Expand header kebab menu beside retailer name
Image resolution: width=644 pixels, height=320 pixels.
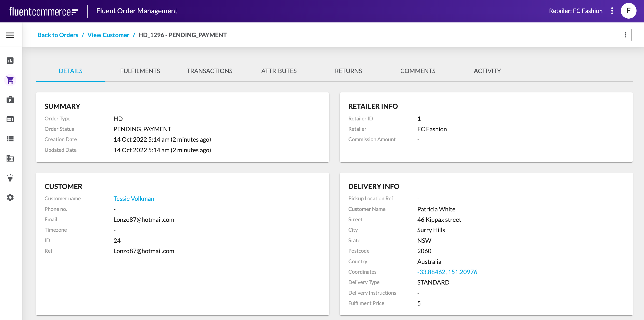[612, 11]
